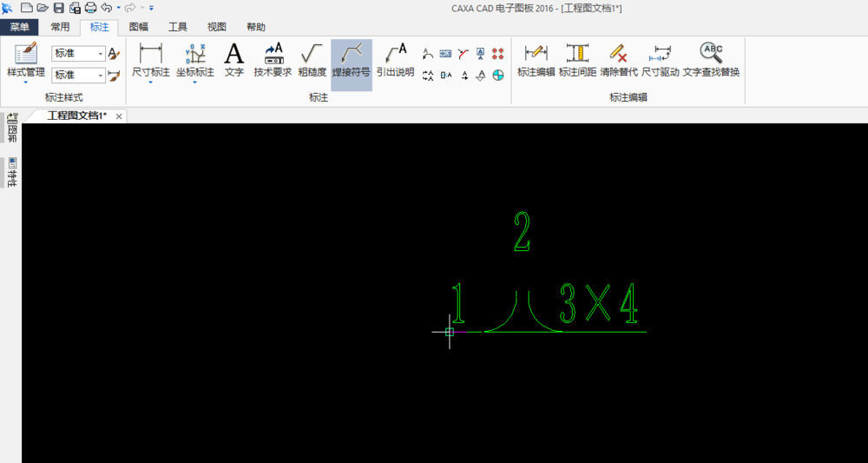Open a file with the folder icon
Viewport: 868px width, 463px height.
[x=43, y=8]
